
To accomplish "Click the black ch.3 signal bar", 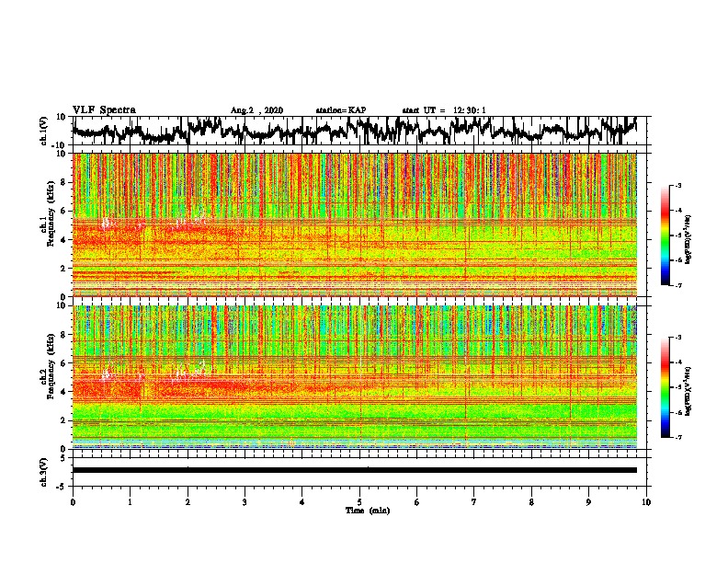I will pyautogui.click(x=355, y=470).
